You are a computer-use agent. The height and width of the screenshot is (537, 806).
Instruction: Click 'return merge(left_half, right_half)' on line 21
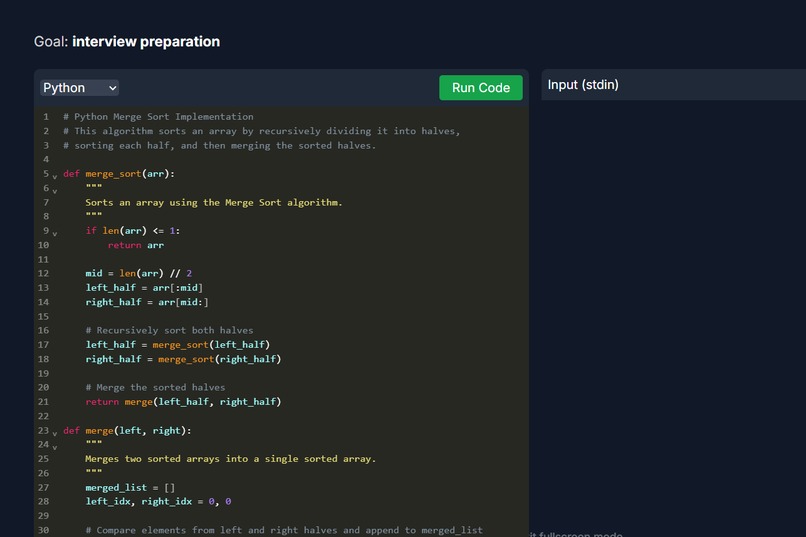(x=183, y=402)
